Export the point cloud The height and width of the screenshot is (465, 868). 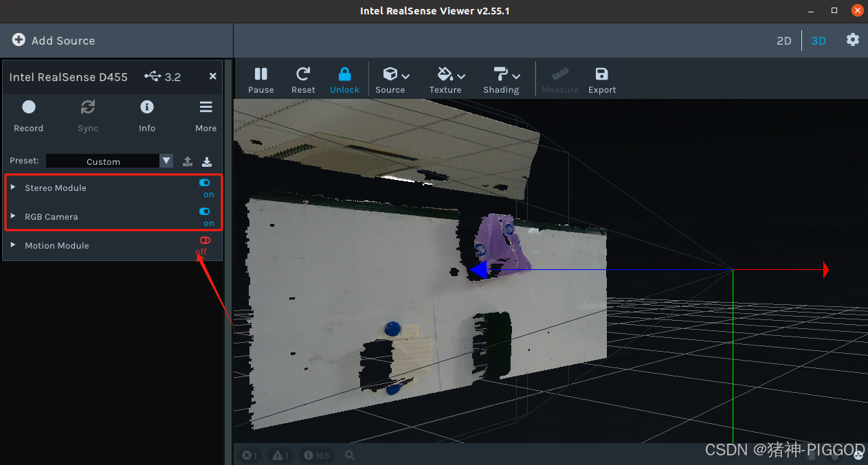(x=602, y=80)
